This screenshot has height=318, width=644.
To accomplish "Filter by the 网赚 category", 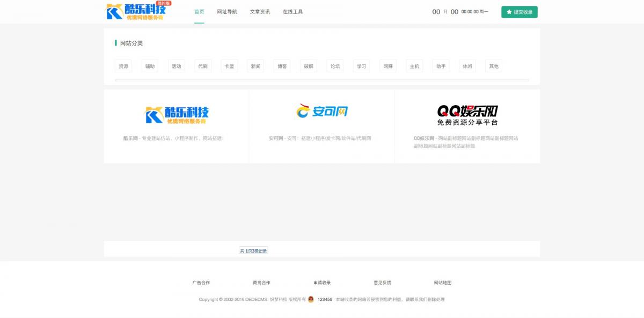I will (388, 66).
